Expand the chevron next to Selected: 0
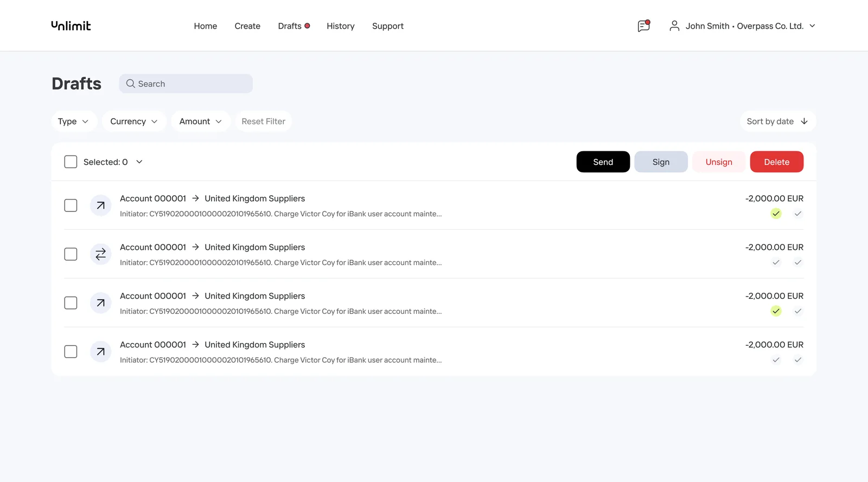 [x=139, y=162]
